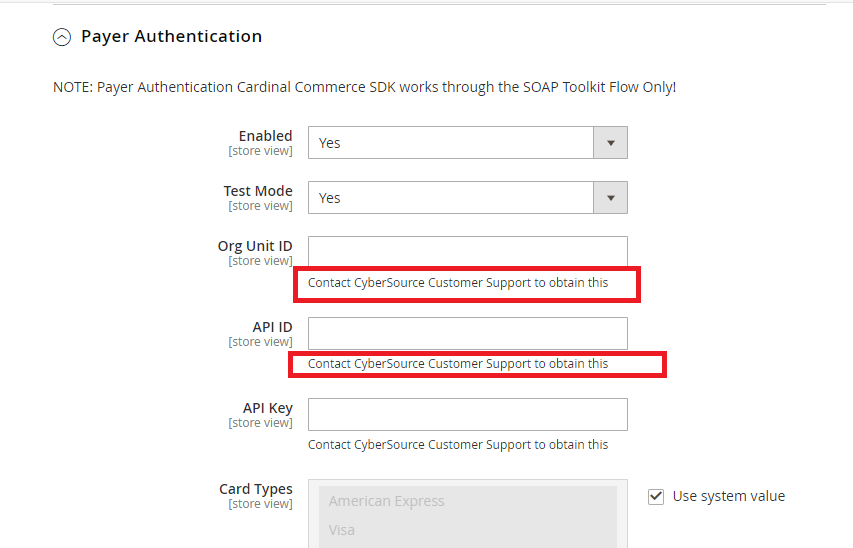Click the Use system value label text
This screenshot has height=548, width=853.
[x=728, y=496]
